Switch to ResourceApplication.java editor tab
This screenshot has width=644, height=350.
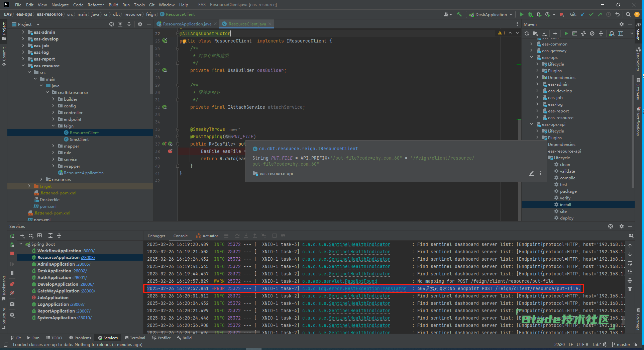187,24
